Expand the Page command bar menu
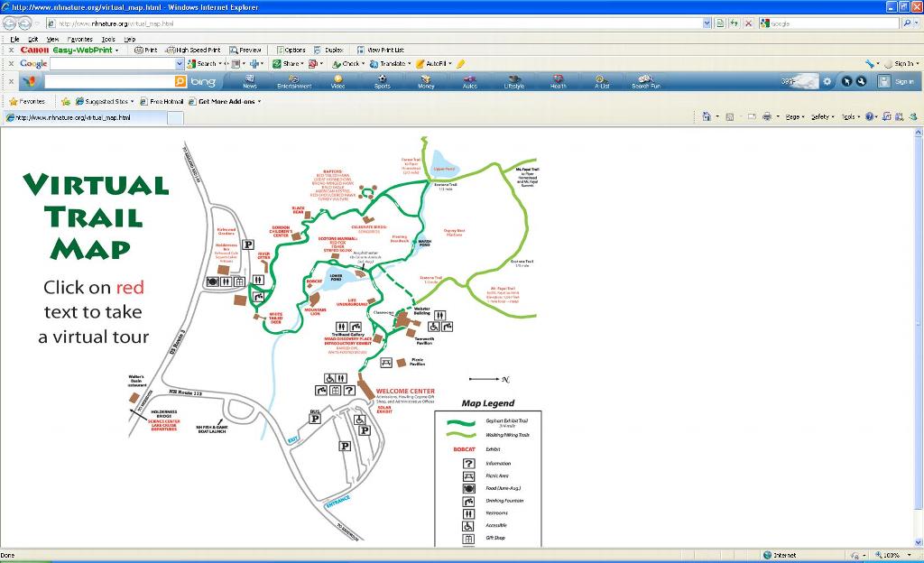 point(794,116)
